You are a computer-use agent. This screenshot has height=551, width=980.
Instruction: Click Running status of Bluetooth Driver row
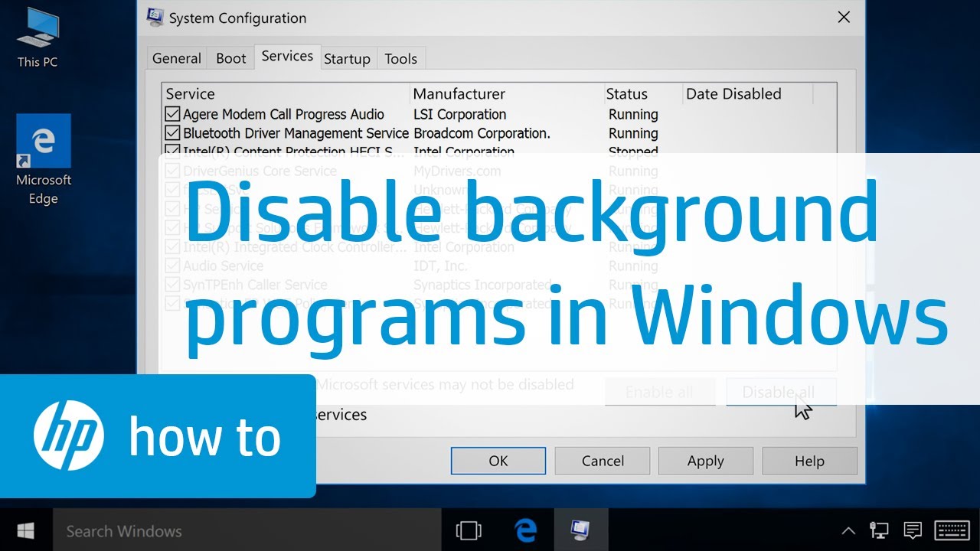[x=633, y=133]
